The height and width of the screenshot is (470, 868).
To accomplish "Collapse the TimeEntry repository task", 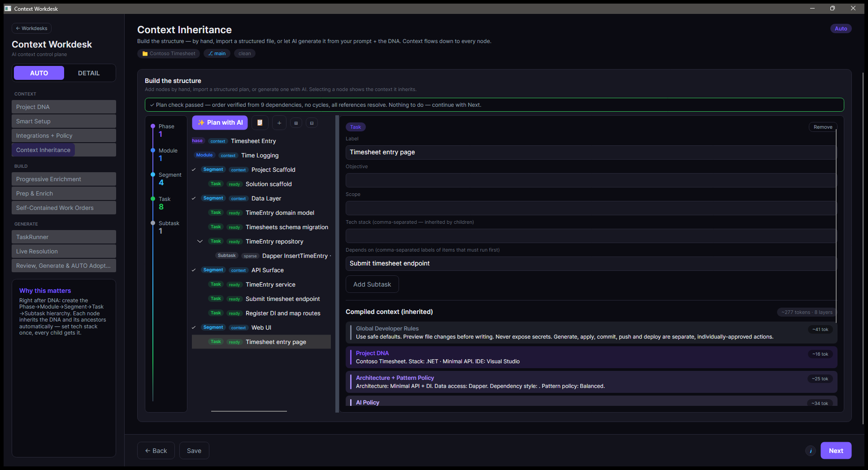I will pyautogui.click(x=200, y=241).
